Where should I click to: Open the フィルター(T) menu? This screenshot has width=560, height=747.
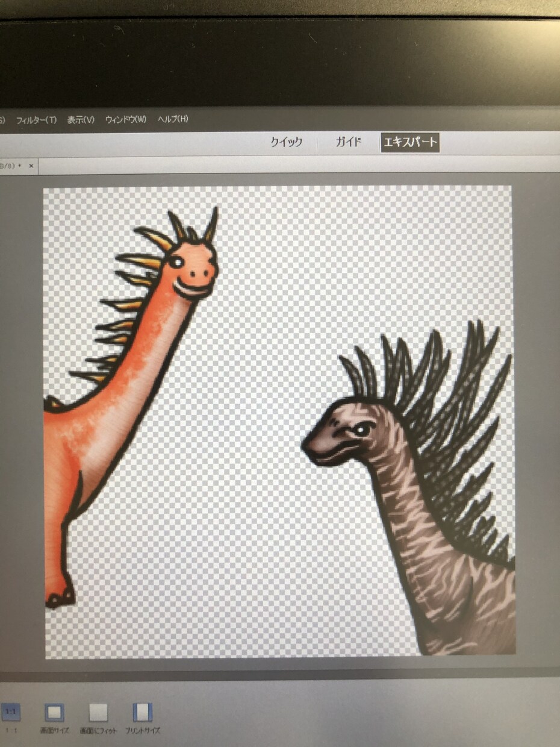(36, 120)
